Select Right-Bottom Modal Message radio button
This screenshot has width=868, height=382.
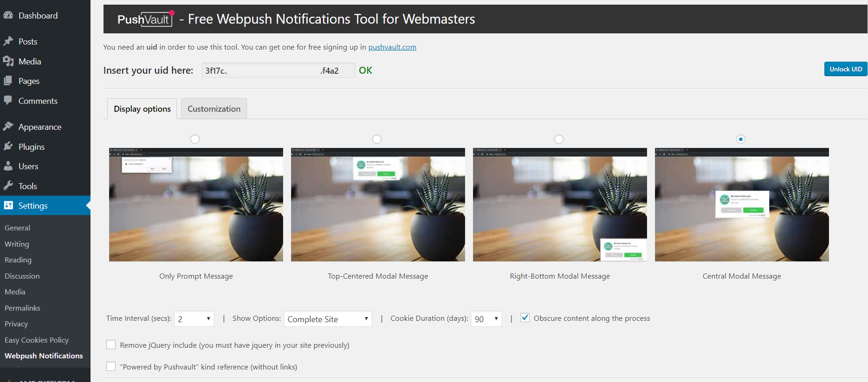pyautogui.click(x=559, y=139)
